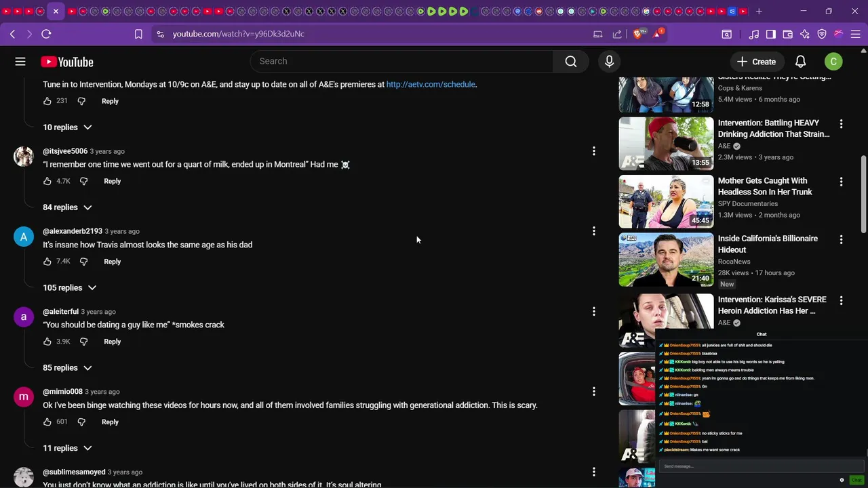Open Leo AI sparkle icon
This screenshot has width=868, height=488.
805,34
